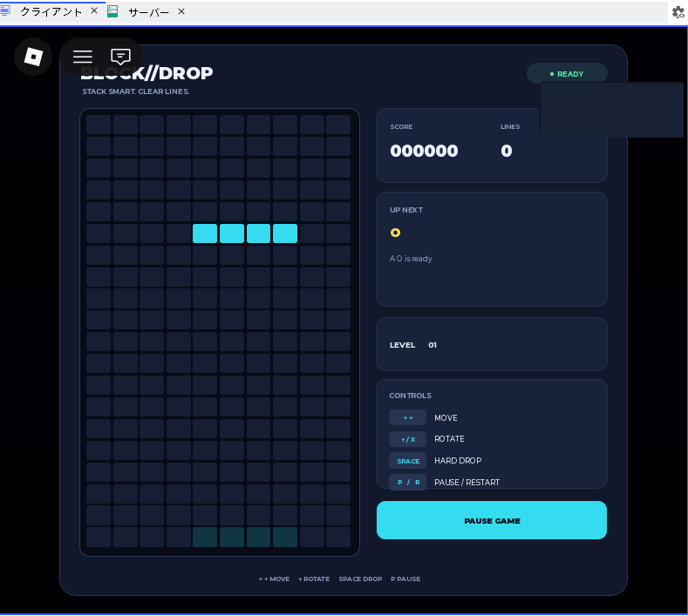Click the UP NEXT heading
This screenshot has height=616, width=688.
click(x=406, y=210)
